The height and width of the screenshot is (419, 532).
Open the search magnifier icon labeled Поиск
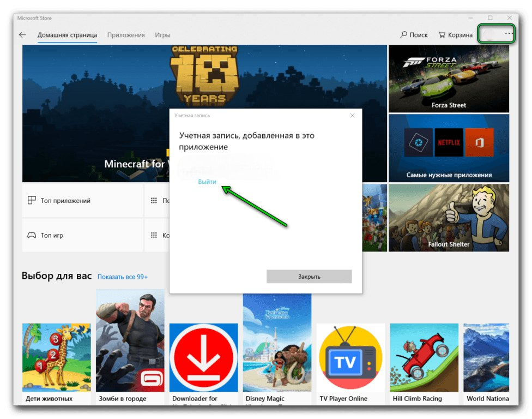click(404, 35)
